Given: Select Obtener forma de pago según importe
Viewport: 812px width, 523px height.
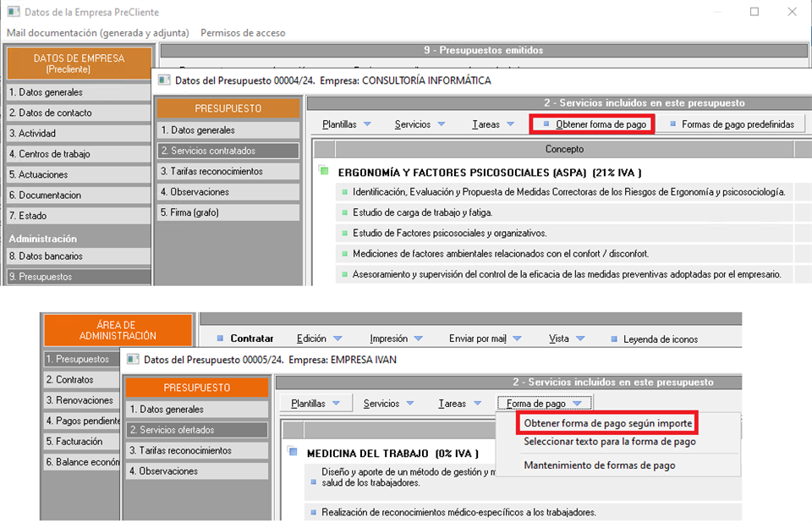Looking at the screenshot, I should (607, 422).
